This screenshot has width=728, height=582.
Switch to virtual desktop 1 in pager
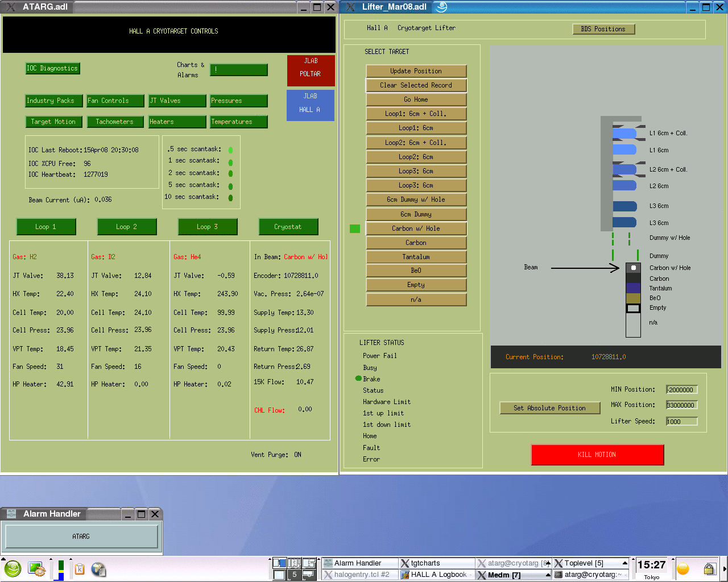[279, 563]
